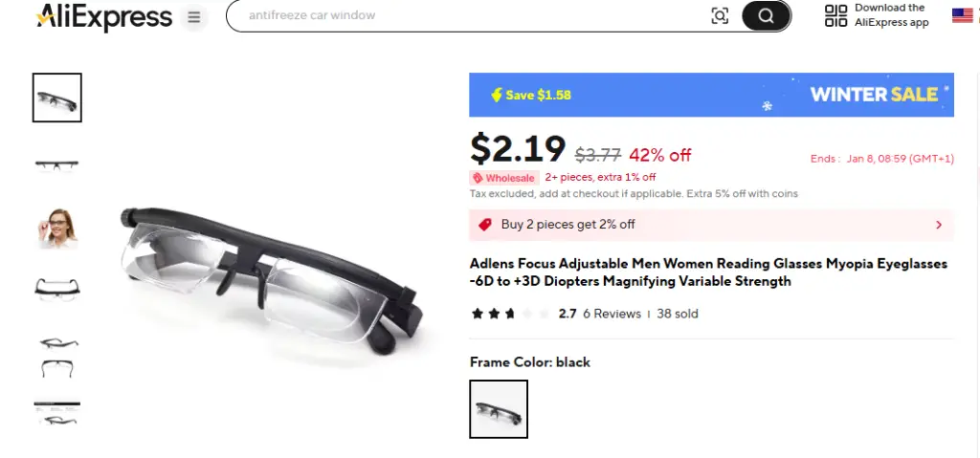
Task: Click the red Wholesale tag badge
Action: click(x=503, y=178)
